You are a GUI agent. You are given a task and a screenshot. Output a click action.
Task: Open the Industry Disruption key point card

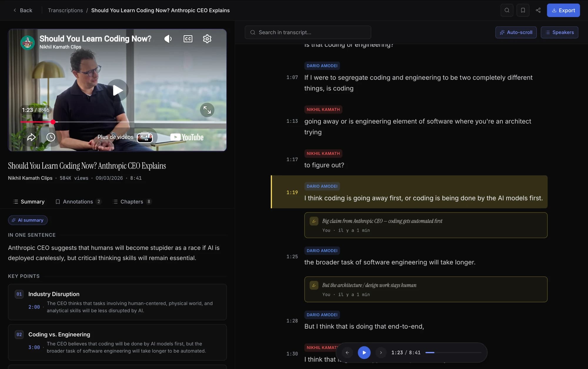coord(117,302)
